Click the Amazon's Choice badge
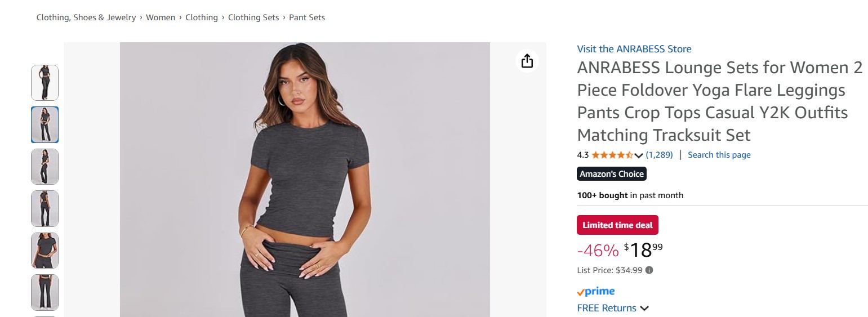The image size is (868, 317). pyautogui.click(x=612, y=174)
